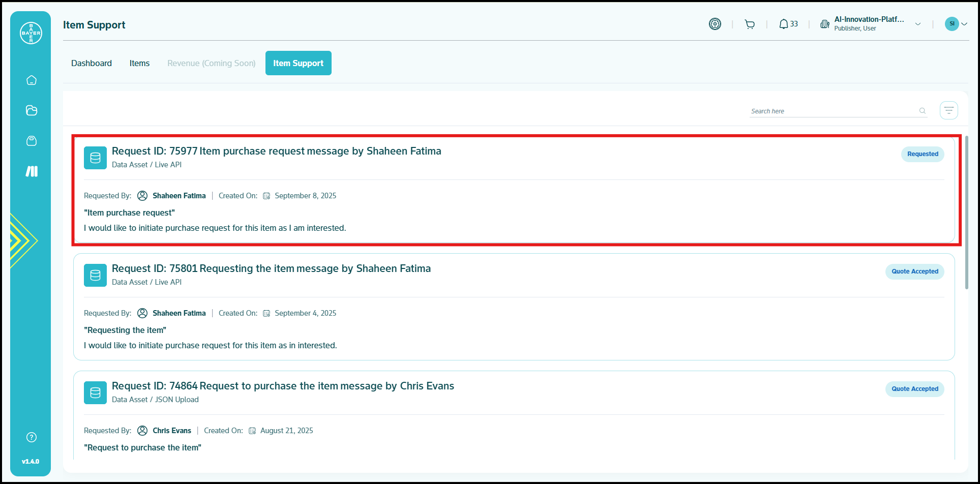Open the help question mark icon
980x484 pixels.
pos(32,437)
